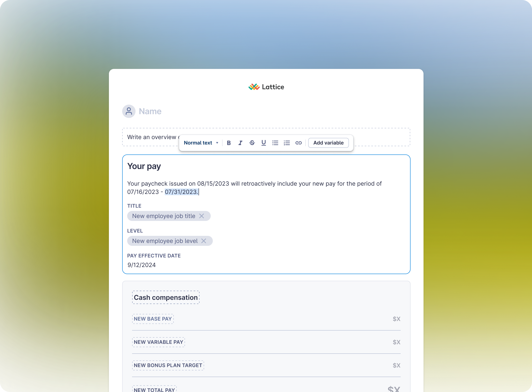Select the NEW VARIABLE PAY placeholder
Image resolution: width=532 pixels, height=392 pixels.
pyautogui.click(x=158, y=342)
